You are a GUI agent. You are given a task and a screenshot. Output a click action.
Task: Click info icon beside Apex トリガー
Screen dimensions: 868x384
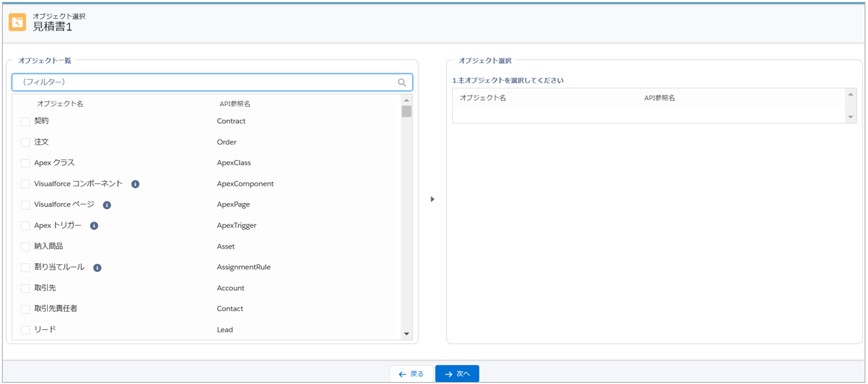pyautogui.click(x=94, y=226)
